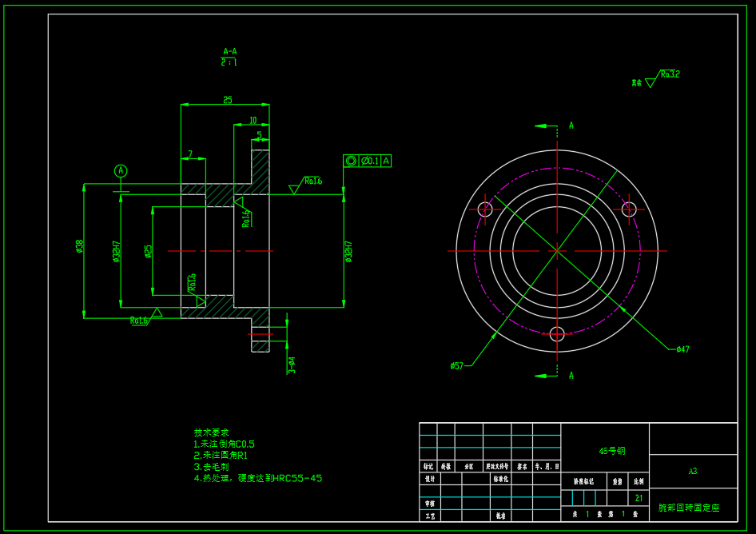
Task: Click the '批准' cell label
Action: point(501,516)
